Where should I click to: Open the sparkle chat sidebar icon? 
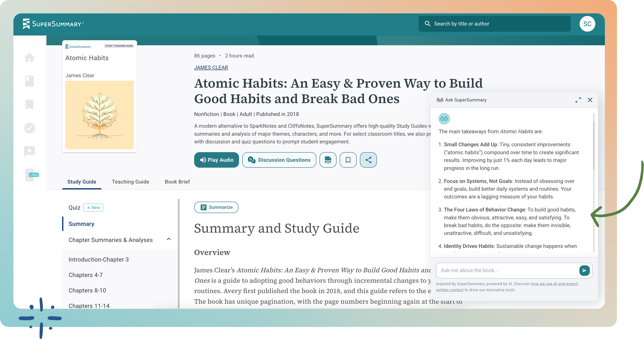(30, 151)
